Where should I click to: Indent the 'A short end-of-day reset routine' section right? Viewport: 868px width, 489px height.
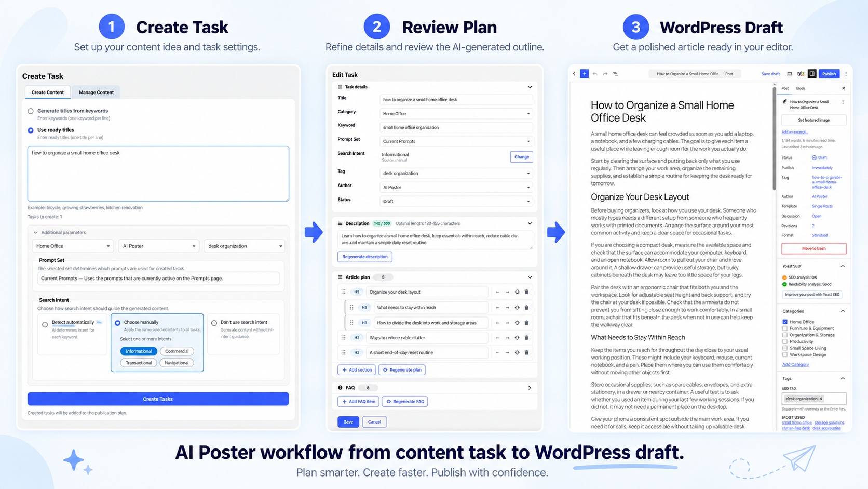point(507,352)
